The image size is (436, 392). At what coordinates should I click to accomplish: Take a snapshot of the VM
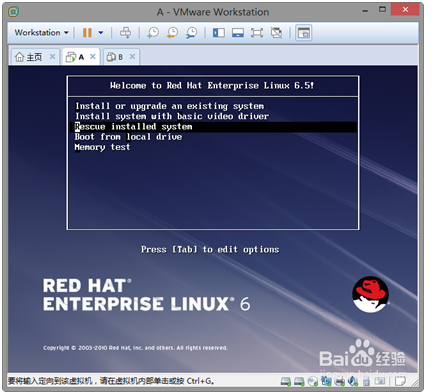coord(153,33)
